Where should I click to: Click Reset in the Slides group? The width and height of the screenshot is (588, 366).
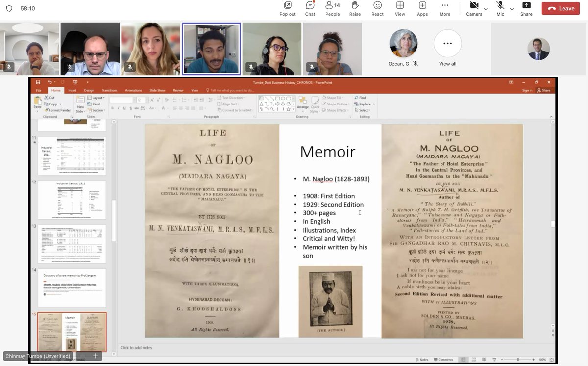coord(95,104)
